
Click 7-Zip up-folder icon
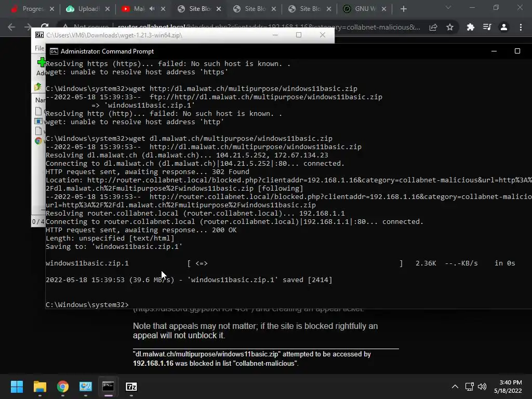point(37,87)
